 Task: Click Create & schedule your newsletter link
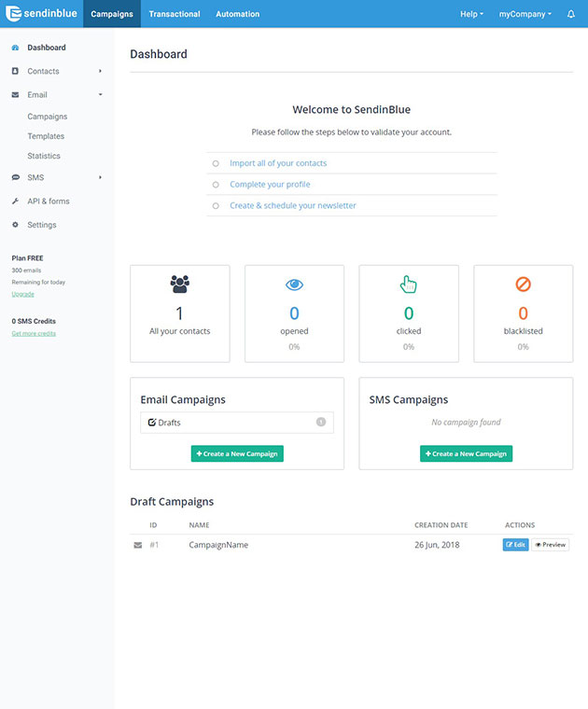click(293, 206)
